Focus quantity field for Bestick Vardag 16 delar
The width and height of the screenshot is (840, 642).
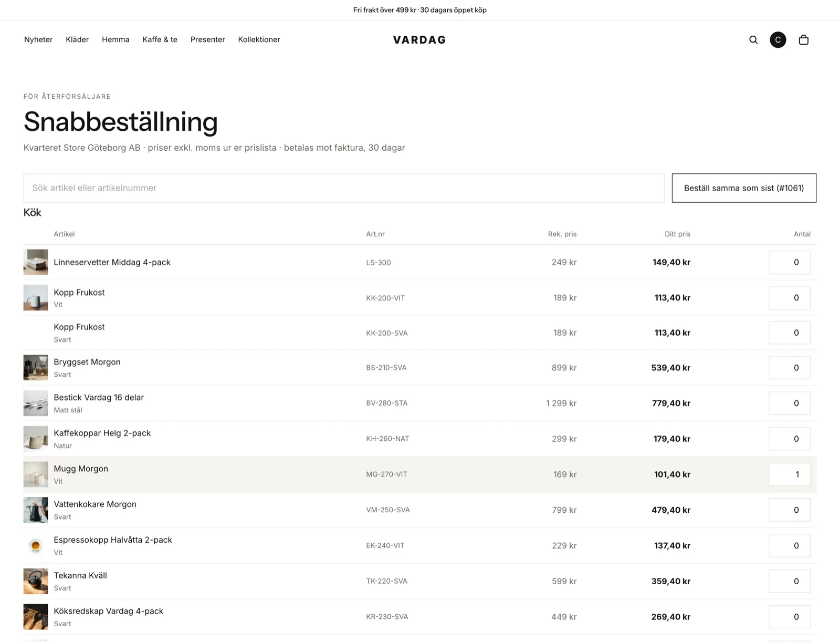790,403
